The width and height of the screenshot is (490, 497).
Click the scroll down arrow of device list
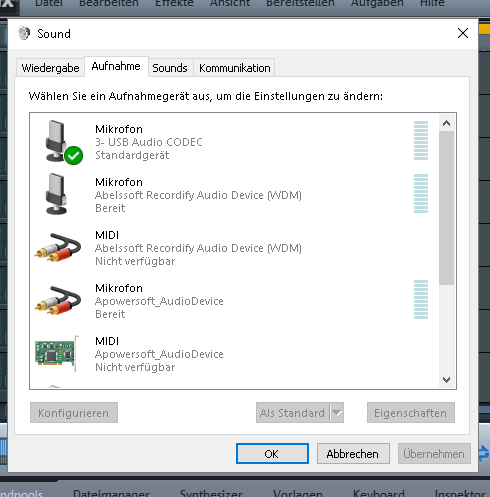point(447,379)
